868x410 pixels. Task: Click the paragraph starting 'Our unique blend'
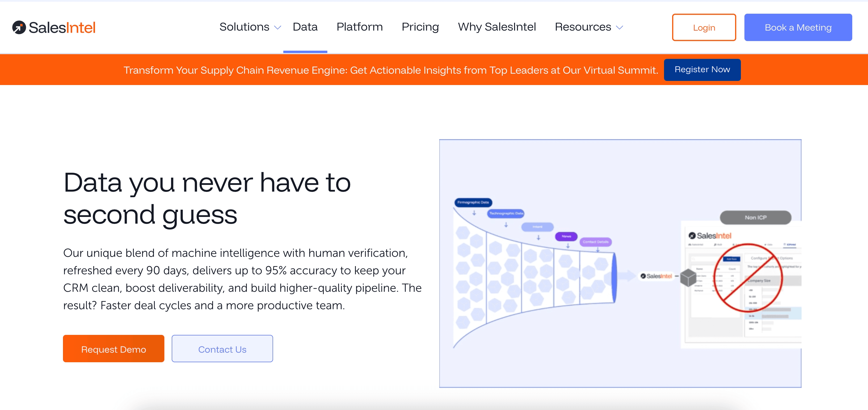tap(242, 279)
